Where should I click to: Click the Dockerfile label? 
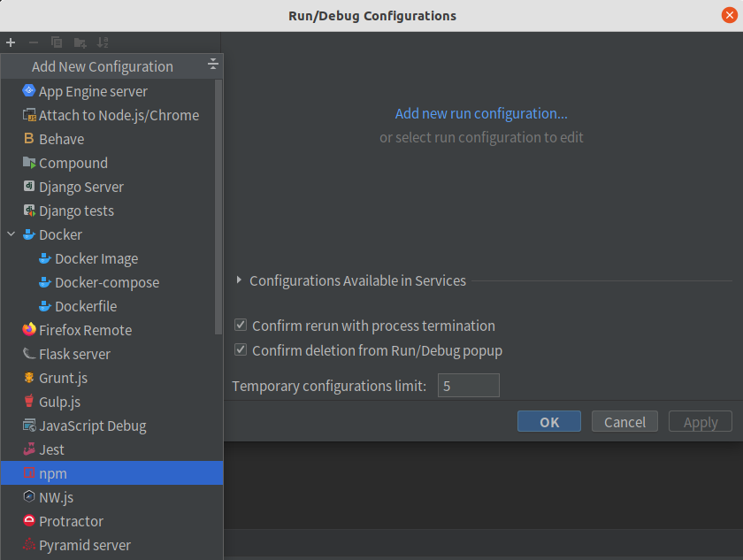click(86, 306)
